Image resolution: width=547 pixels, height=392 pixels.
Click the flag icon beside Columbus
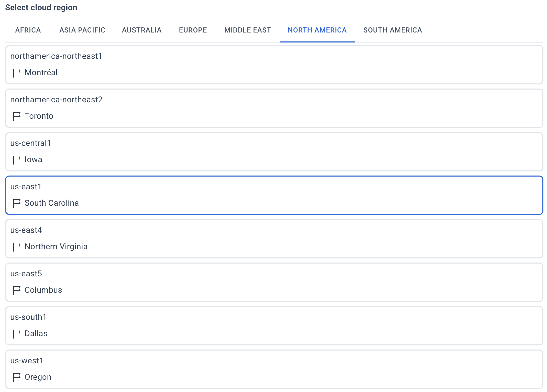[x=17, y=290]
